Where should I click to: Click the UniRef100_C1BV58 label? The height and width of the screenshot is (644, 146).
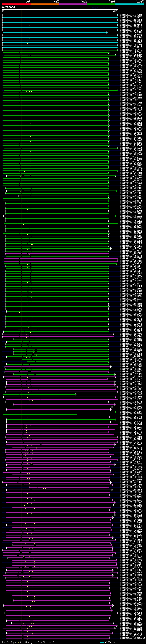pos(131,57)
